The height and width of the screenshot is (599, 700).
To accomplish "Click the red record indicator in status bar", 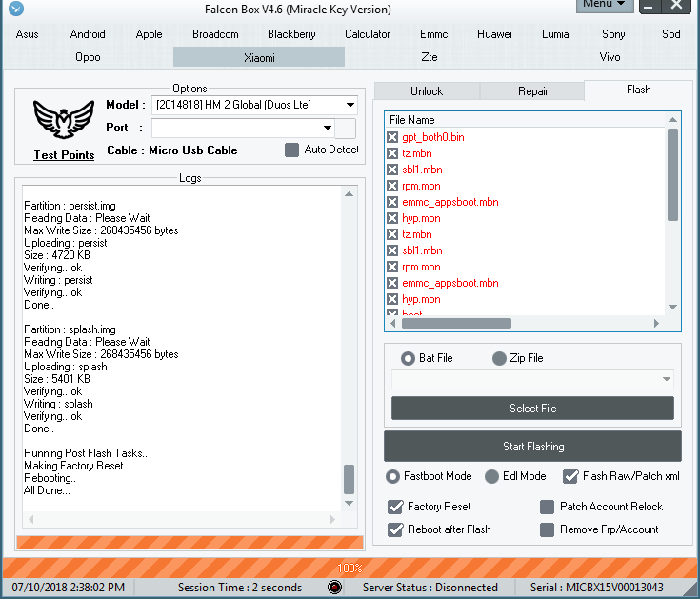I will 335,587.
